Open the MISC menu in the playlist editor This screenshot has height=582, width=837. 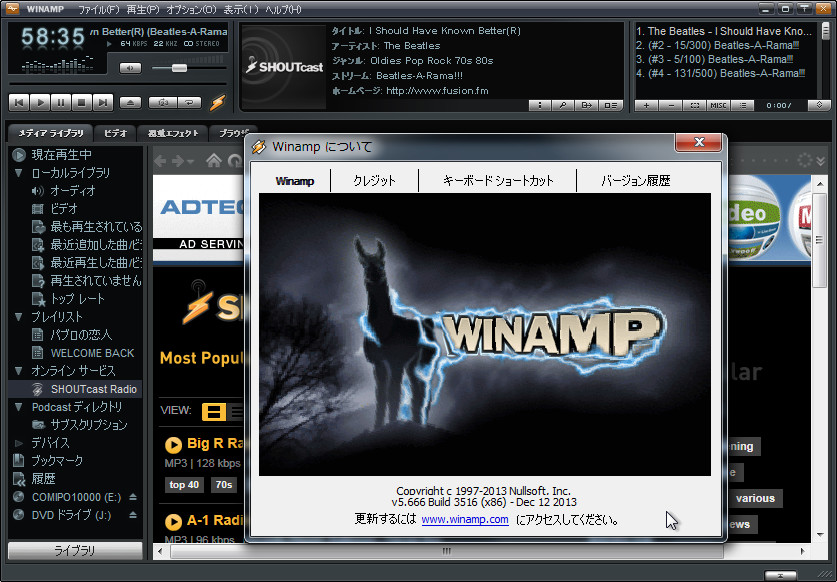tap(718, 104)
